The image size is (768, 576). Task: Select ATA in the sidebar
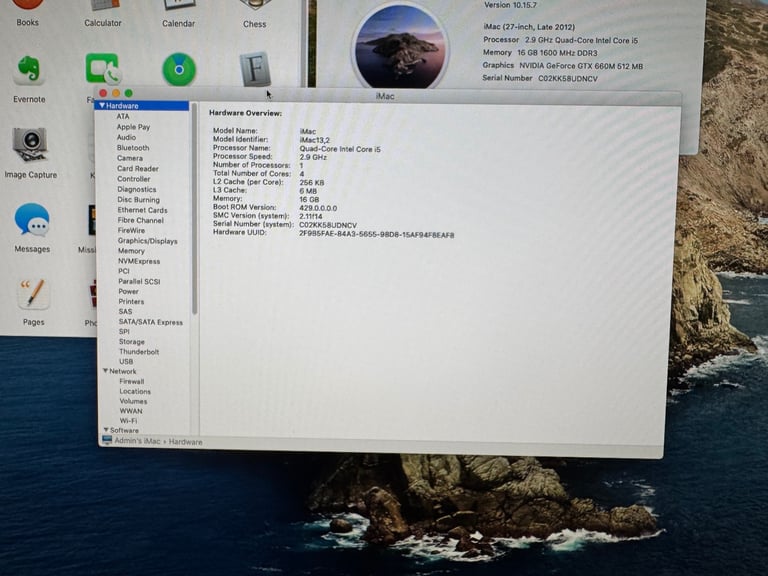tap(123, 116)
